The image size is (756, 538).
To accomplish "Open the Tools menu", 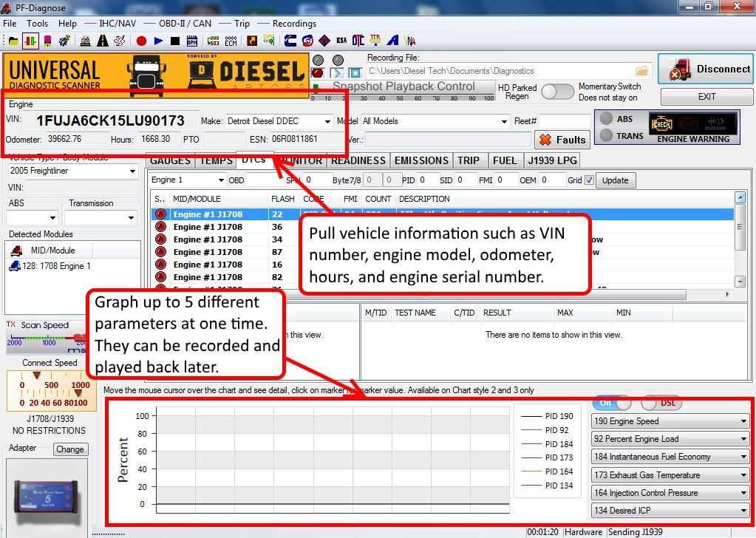I will (x=37, y=23).
